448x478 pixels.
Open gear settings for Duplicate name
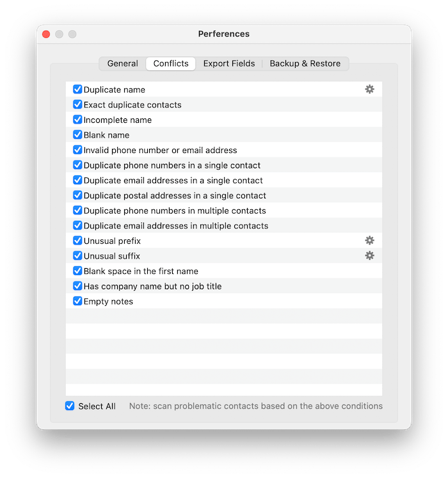point(369,90)
